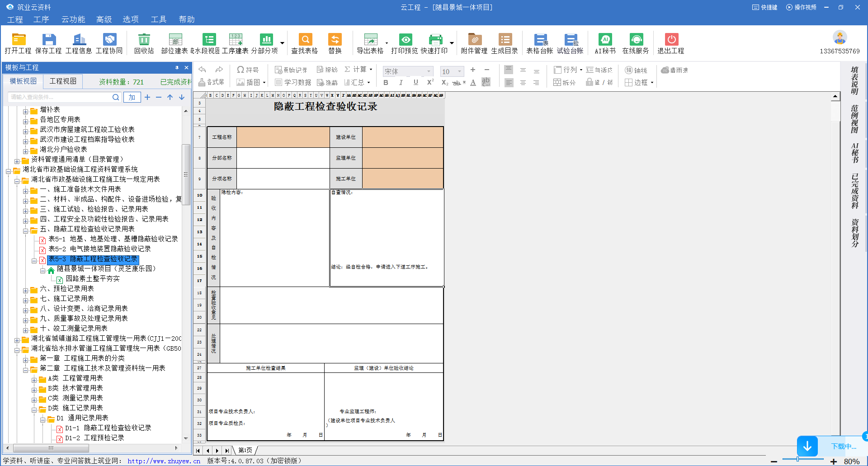This screenshot has height=466, width=868.
Task: Open the font name dropdown showing 宋体
Action: 428,71
